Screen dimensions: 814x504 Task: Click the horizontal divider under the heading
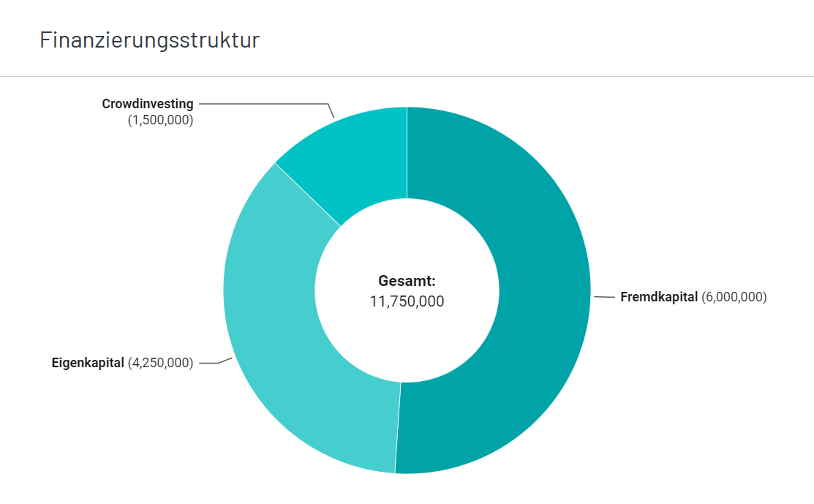pos(407,76)
